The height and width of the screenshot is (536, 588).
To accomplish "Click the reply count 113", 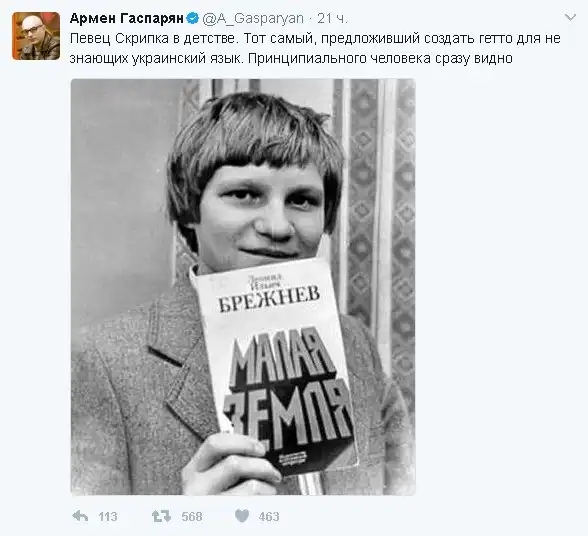I will click(108, 517).
